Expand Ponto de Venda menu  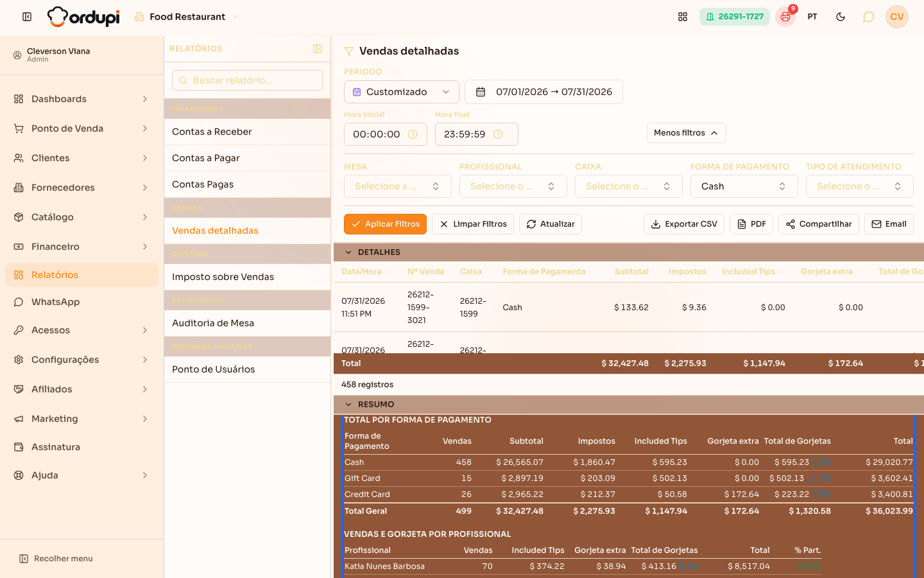[81, 128]
